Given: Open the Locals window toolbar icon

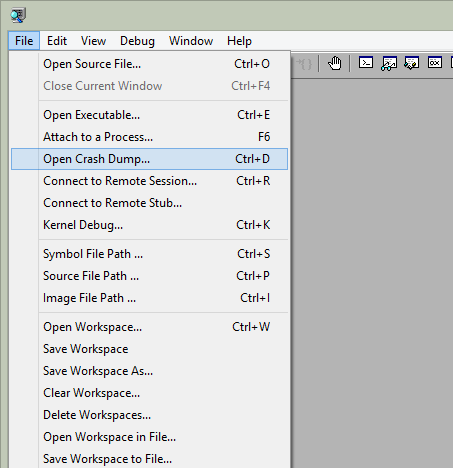Looking at the screenshot, I should tap(412, 63).
